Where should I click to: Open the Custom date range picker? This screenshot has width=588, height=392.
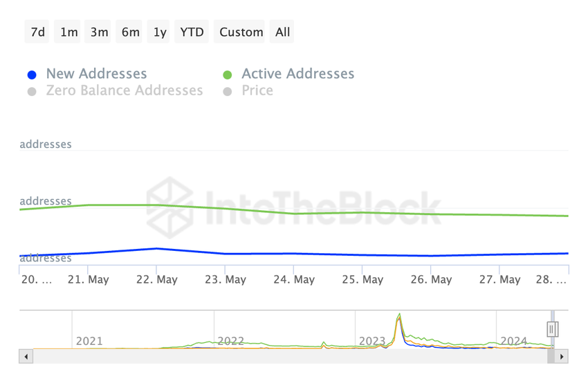(x=241, y=32)
